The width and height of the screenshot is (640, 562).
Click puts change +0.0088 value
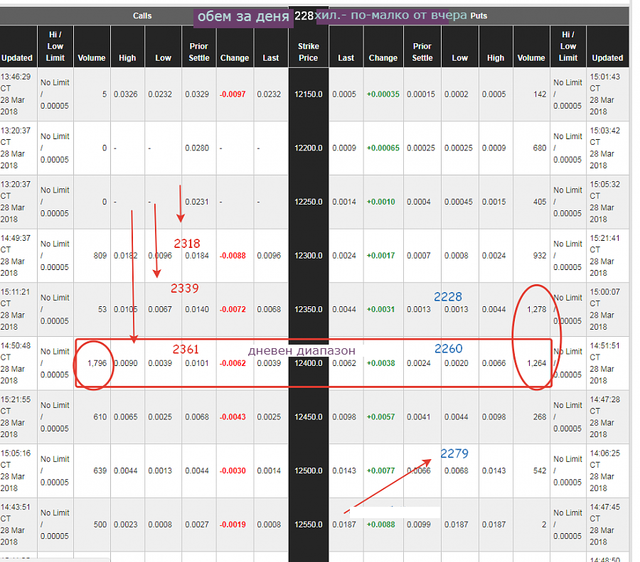(380, 524)
